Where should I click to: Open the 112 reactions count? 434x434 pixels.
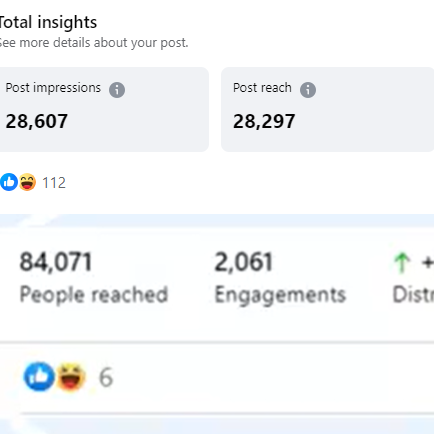click(x=54, y=183)
